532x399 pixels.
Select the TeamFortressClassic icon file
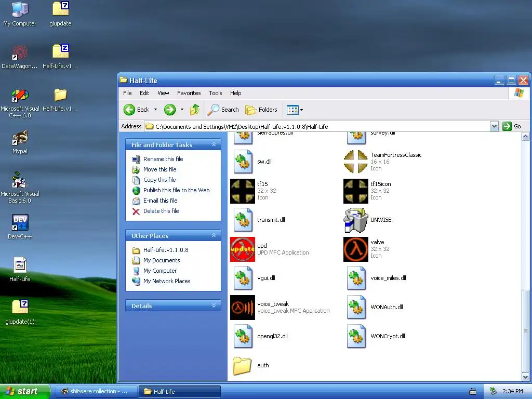tap(355, 162)
